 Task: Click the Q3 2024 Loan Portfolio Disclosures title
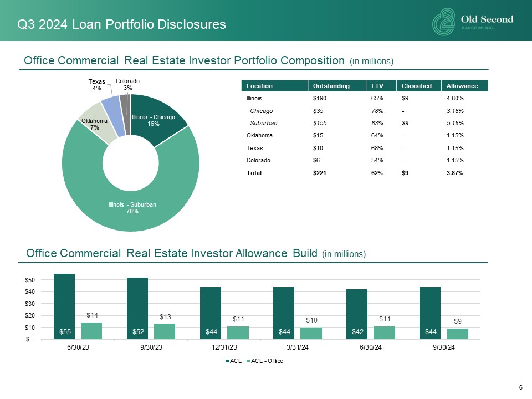pos(121,24)
